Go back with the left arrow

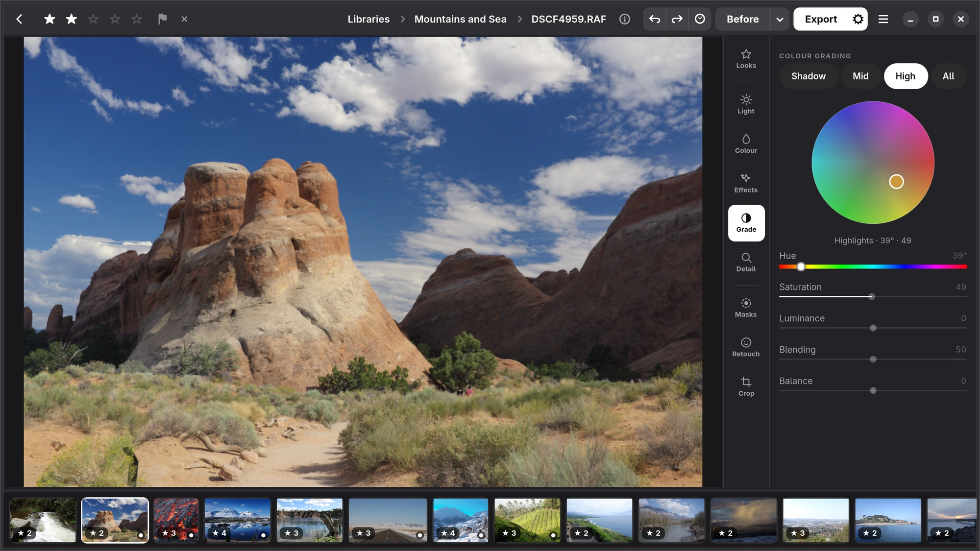pos(19,19)
